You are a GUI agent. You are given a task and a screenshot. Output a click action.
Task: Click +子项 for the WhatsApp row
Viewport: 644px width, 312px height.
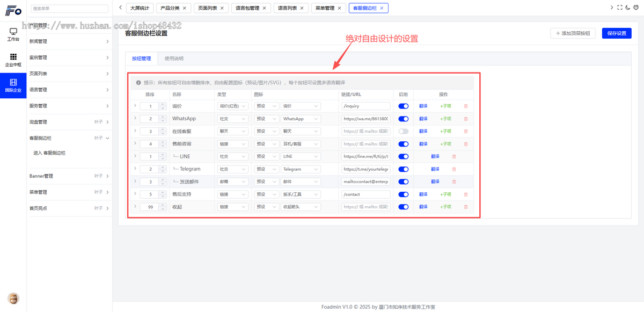pyautogui.click(x=445, y=119)
